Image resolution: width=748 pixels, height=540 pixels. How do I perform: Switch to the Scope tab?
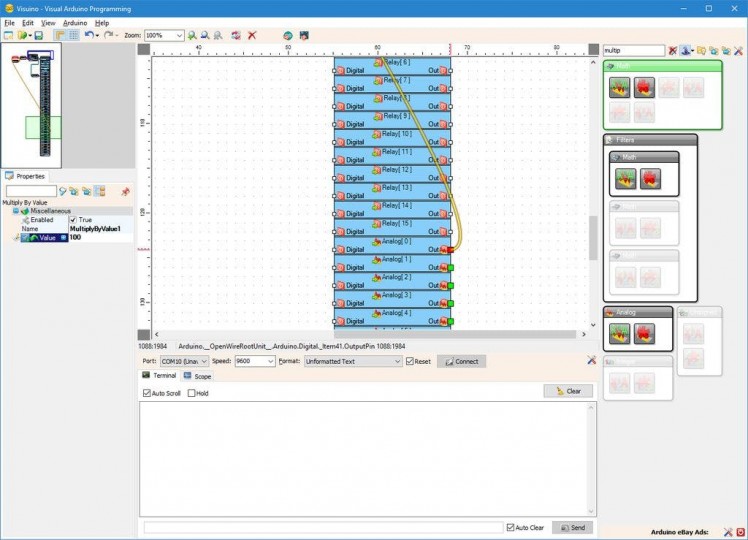197,376
